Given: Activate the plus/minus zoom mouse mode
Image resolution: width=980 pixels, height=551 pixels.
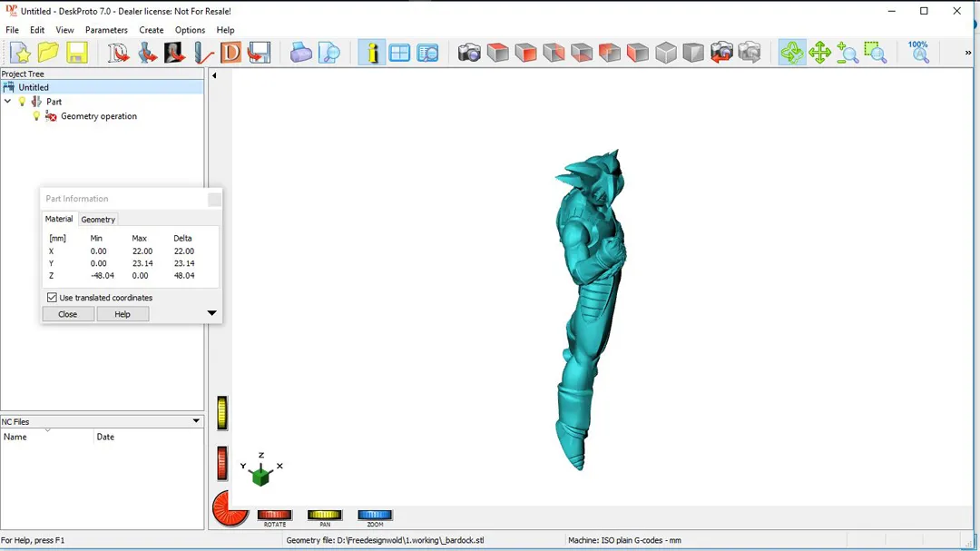Looking at the screenshot, I should (848, 53).
